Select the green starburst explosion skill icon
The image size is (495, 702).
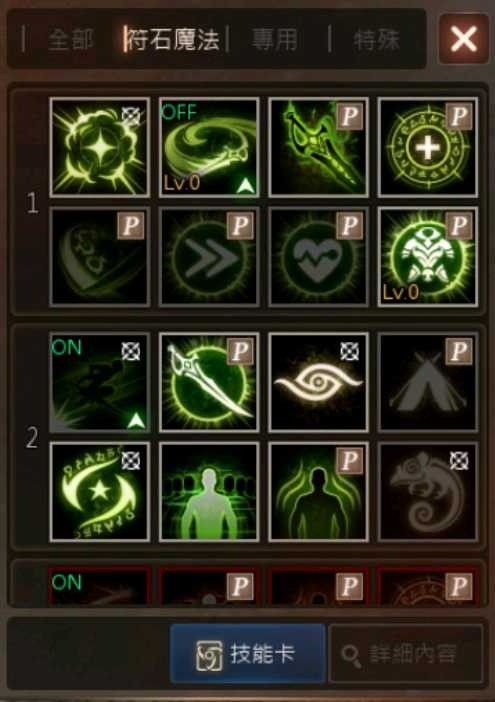(x=100, y=147)
